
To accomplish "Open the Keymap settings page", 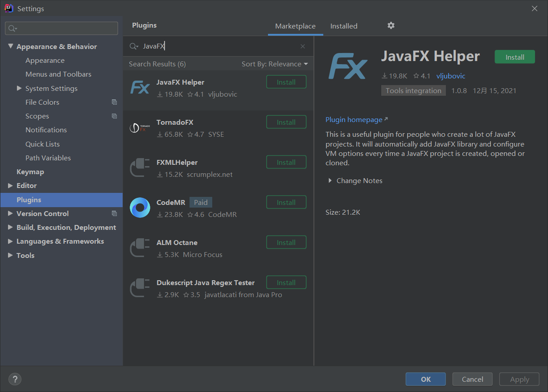I will click(x=30, y=171).
